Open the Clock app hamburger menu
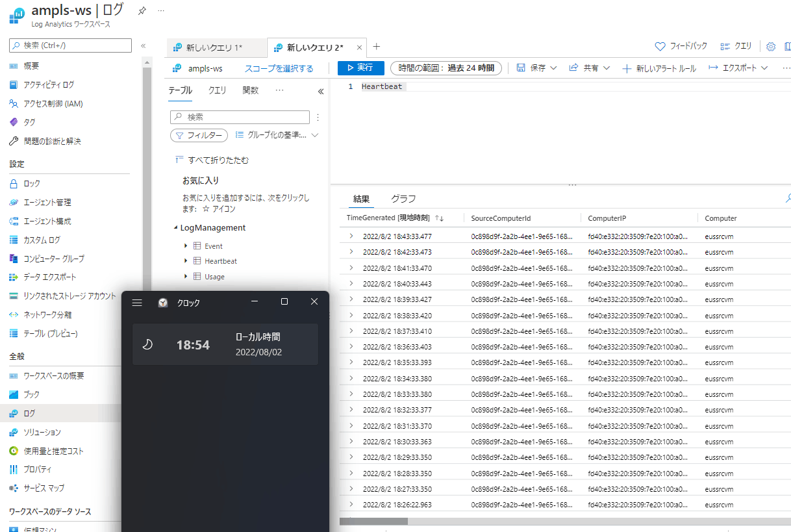The height and width of the screenshot is (532, 791). 137,303
